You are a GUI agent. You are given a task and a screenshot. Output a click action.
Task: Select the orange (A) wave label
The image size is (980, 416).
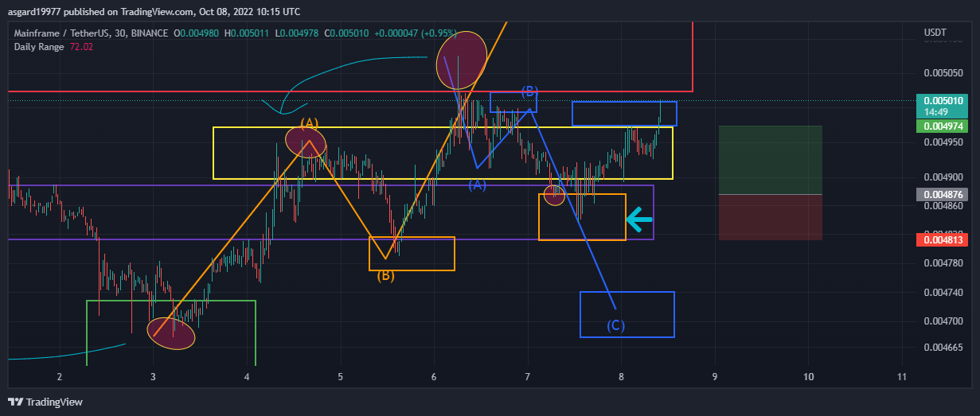point(309,122)
